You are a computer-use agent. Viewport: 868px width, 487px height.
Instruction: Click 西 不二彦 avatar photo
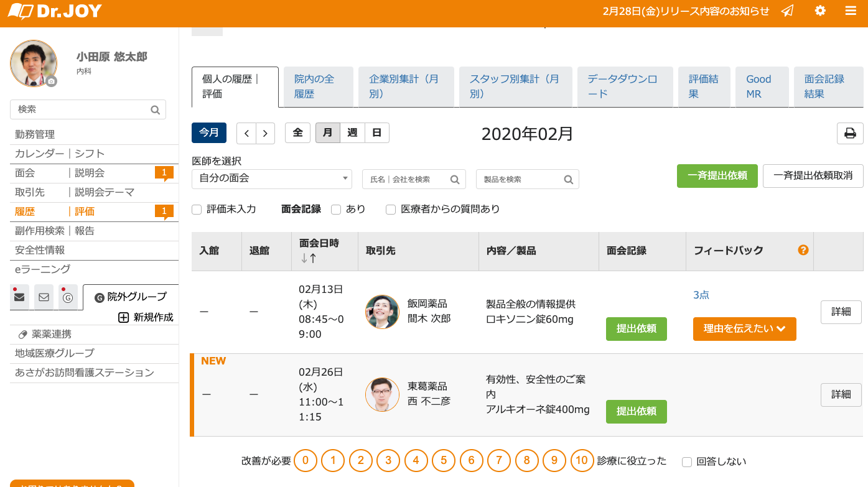(x=382, y=394)
